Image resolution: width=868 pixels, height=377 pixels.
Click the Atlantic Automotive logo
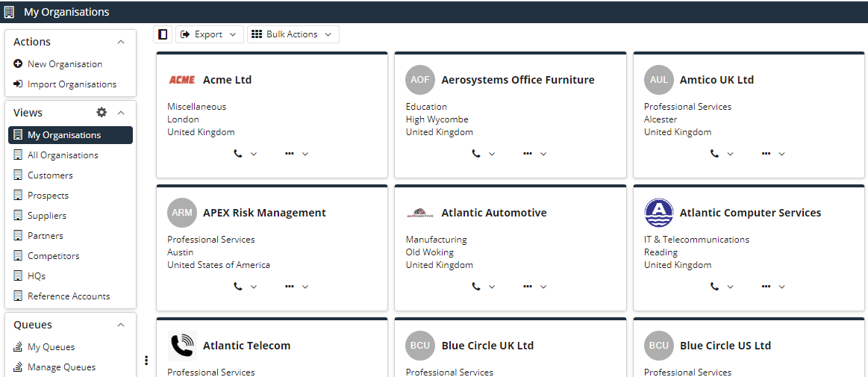(x=420, y=213)
